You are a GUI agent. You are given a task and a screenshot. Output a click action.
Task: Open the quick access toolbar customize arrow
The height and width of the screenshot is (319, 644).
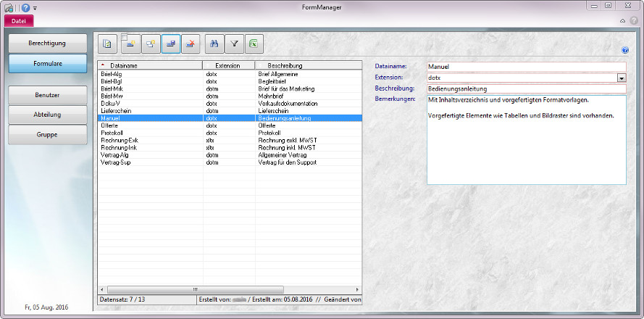[35, 7]
